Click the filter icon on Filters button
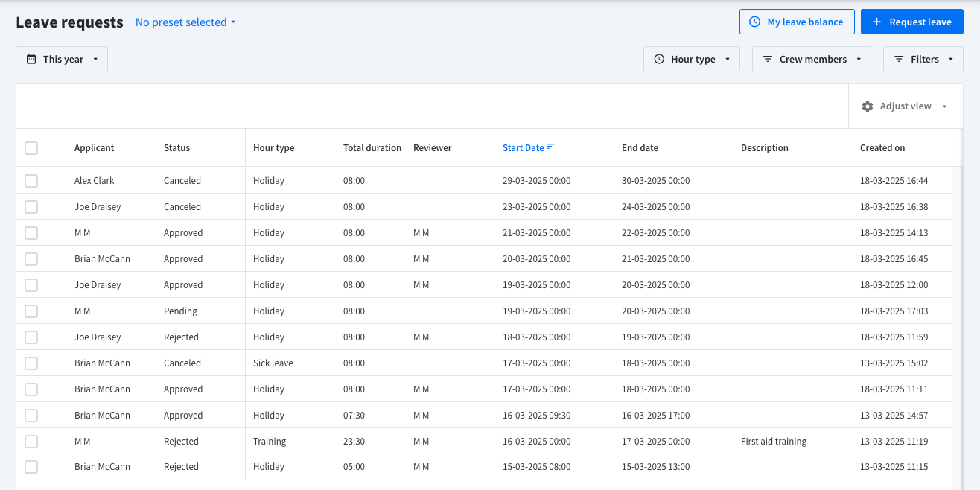 click(x=899, y=59)
